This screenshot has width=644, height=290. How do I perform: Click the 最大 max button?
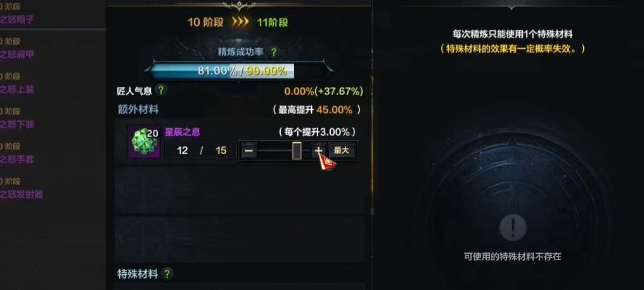click(x=341, y=150)
